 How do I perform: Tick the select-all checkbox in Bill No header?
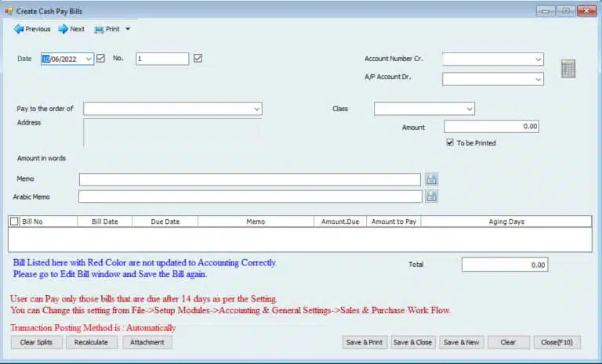(x=14, y=222)
